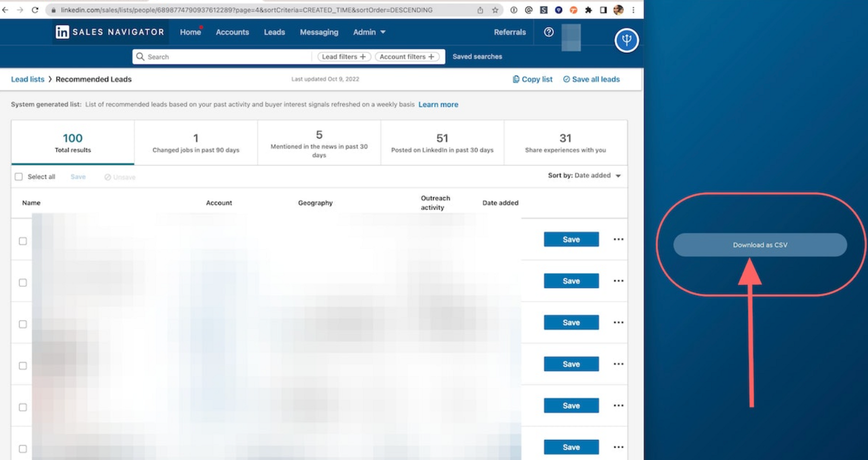This screenshot has width=868, height=460.
Task: Open the Learn more link
Action: click(x=438, y=104)
